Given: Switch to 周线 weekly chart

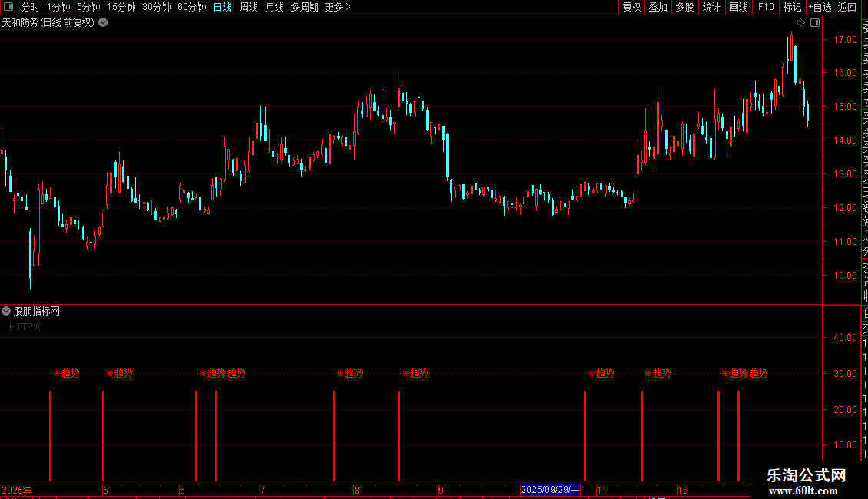Looking at the screenshot, I should point(249,7).
